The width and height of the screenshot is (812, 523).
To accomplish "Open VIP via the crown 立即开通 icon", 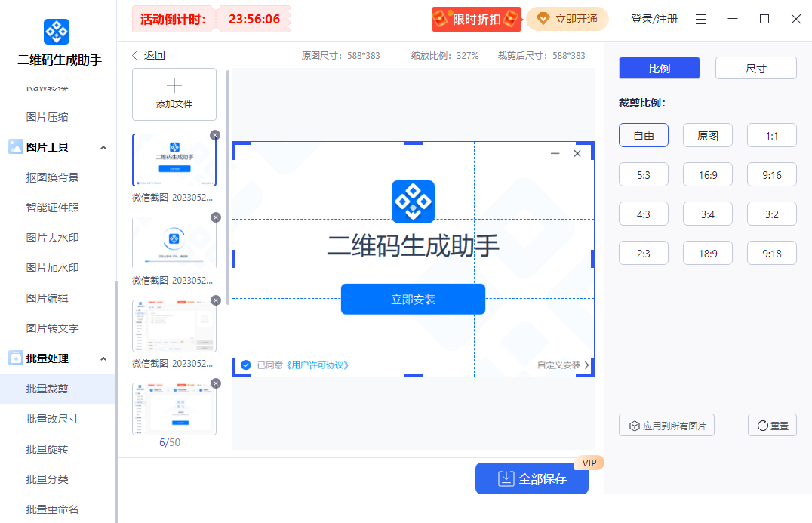I will click(544, 19).
